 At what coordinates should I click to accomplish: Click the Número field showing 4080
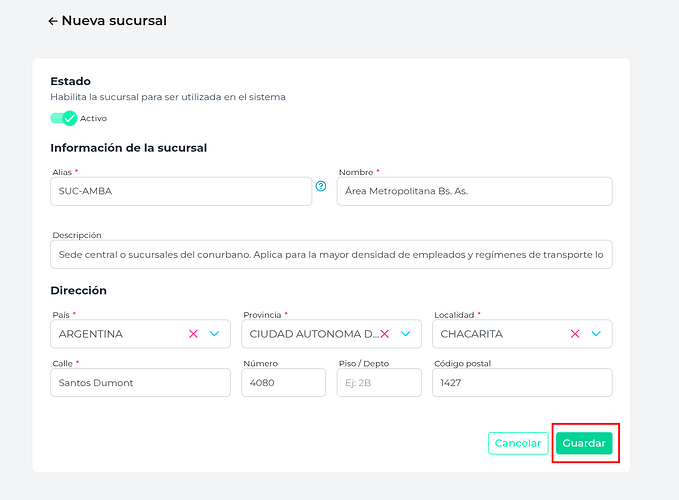[284, 383]
